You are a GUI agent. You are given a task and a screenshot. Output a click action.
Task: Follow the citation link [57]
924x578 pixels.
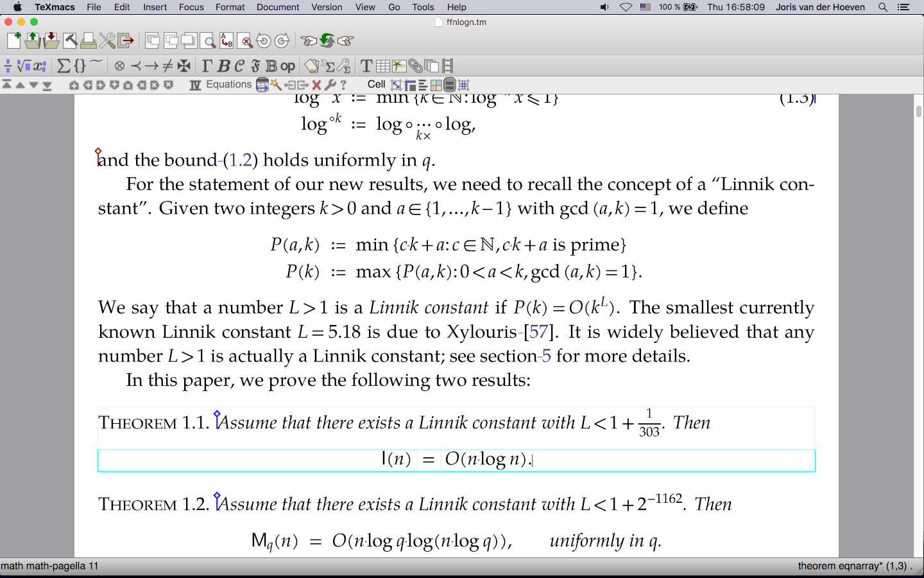(538, 332)
